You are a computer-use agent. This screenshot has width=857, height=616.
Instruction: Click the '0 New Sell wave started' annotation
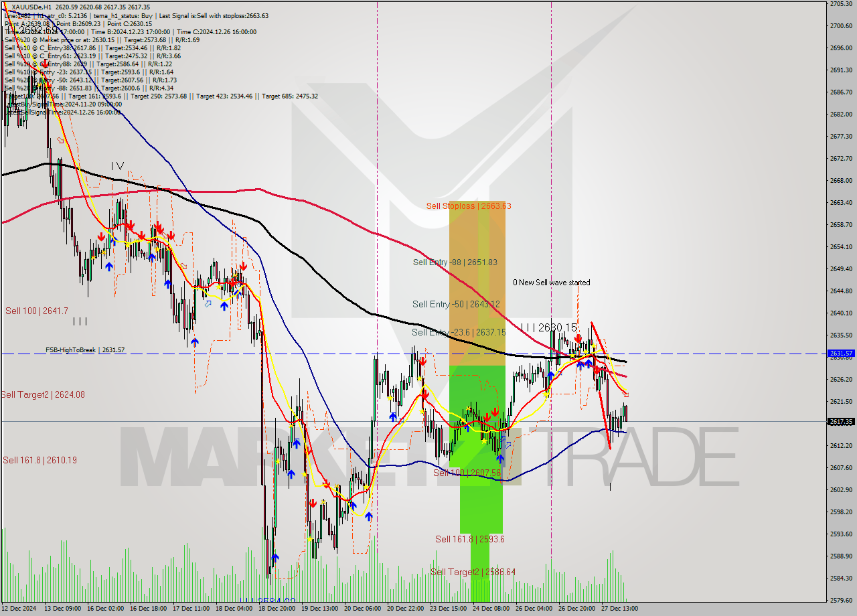(x=552, y=283)
